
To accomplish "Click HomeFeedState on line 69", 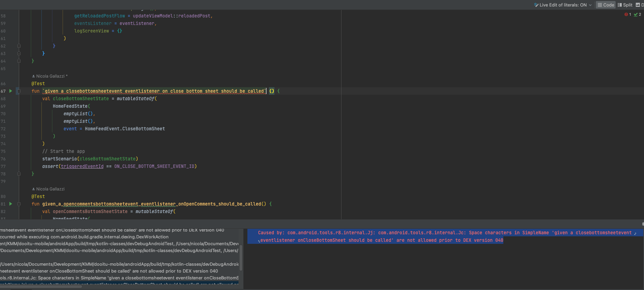I will click(x=70, y=106).
